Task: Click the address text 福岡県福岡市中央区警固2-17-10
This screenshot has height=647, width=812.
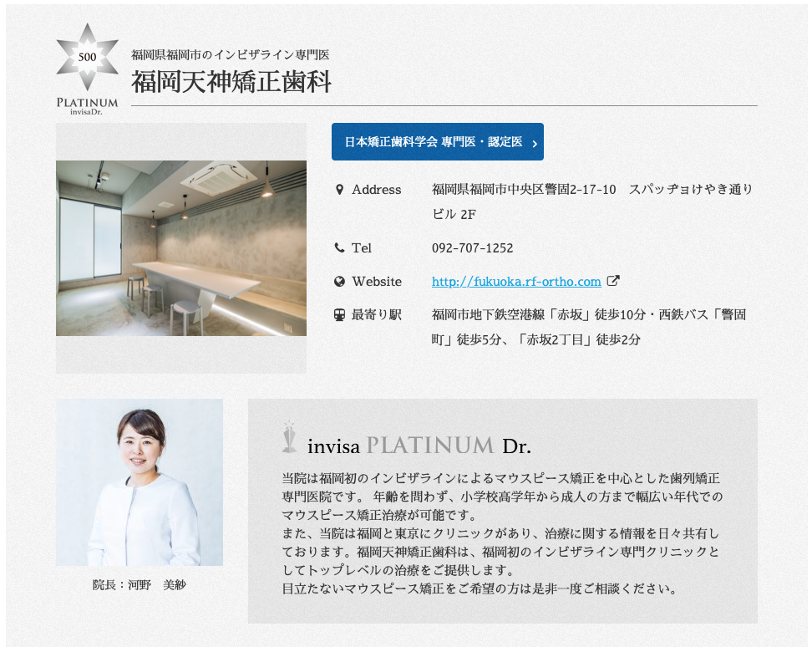Action: pyautogui.click(x=524, y=190)
